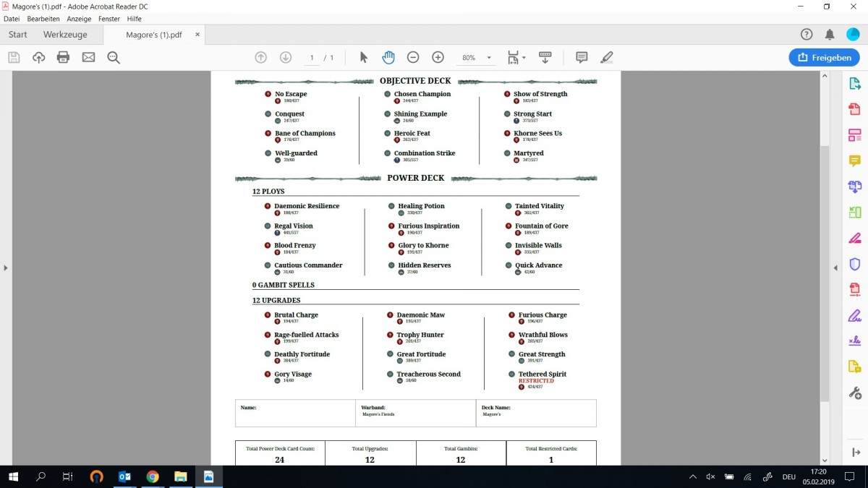Open Organize Pages tool in sidebar

click(855, 213)
